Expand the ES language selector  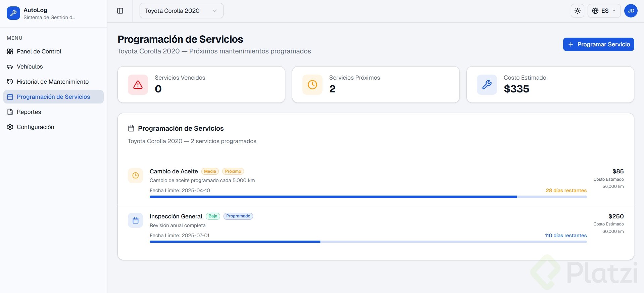[604, 11]
